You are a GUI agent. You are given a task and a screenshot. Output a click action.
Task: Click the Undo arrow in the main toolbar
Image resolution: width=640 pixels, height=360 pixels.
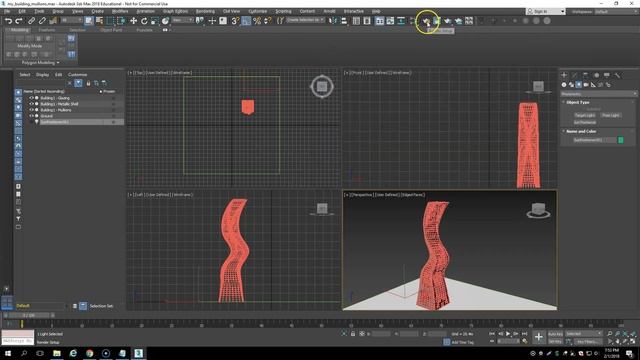(x=8, y=21)
